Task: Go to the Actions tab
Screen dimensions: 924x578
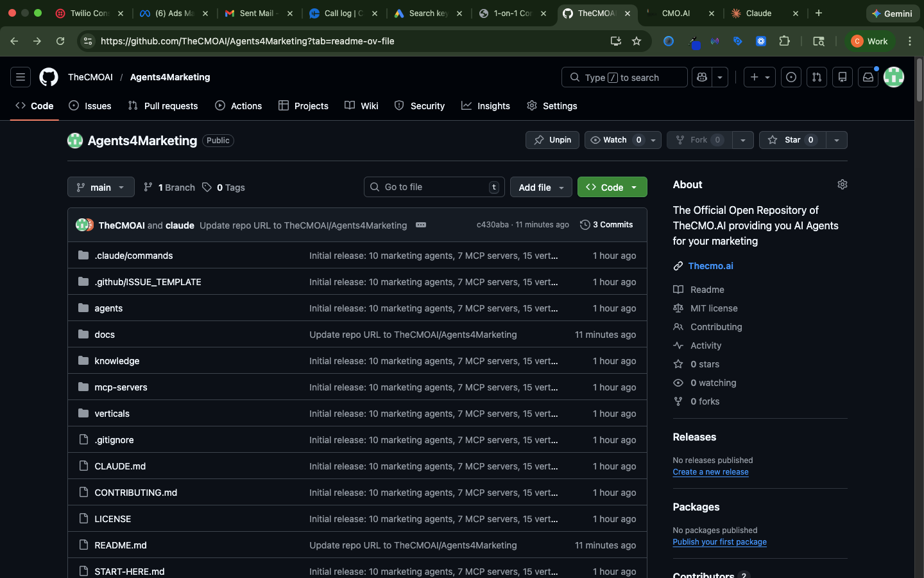Action: pyautogui.click(x=239, y=106)
